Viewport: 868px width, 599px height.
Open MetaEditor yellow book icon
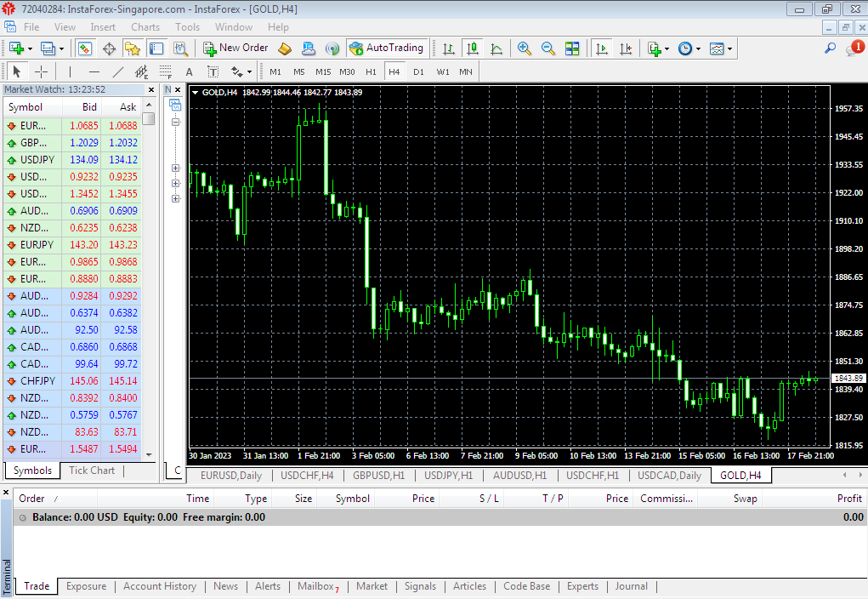(285, 48)
